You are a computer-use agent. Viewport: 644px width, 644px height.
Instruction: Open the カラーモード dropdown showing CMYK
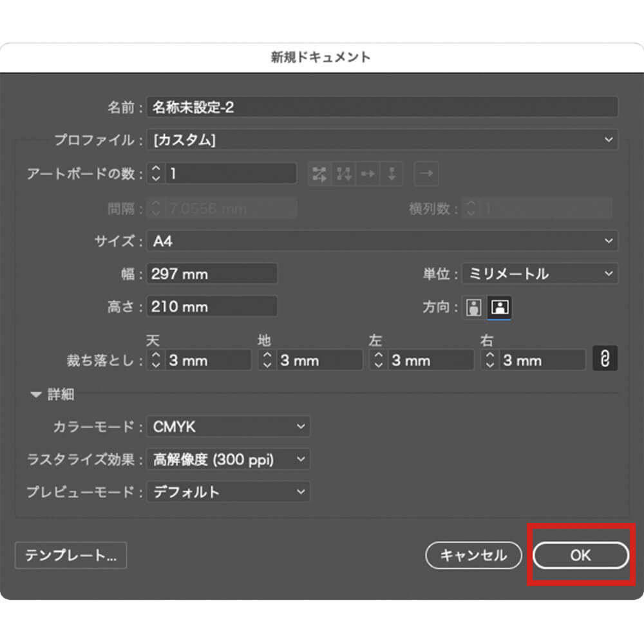click(x=228, y=426)
